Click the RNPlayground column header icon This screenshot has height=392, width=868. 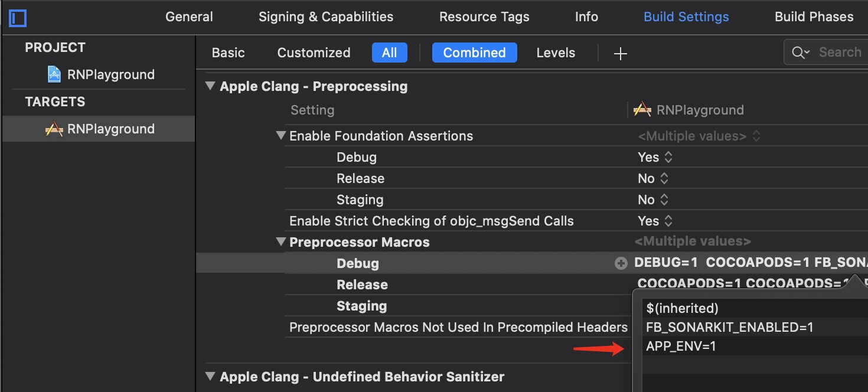pos(642,110)
